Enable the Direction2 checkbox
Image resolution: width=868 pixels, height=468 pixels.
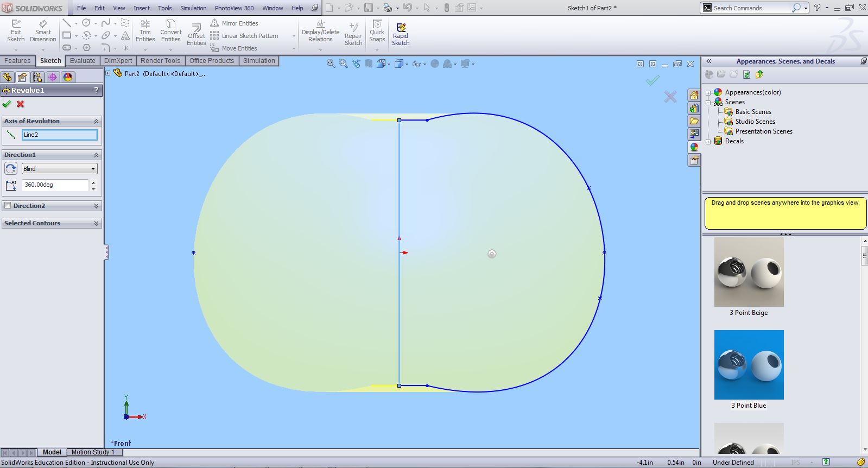[x=8, y=206]
